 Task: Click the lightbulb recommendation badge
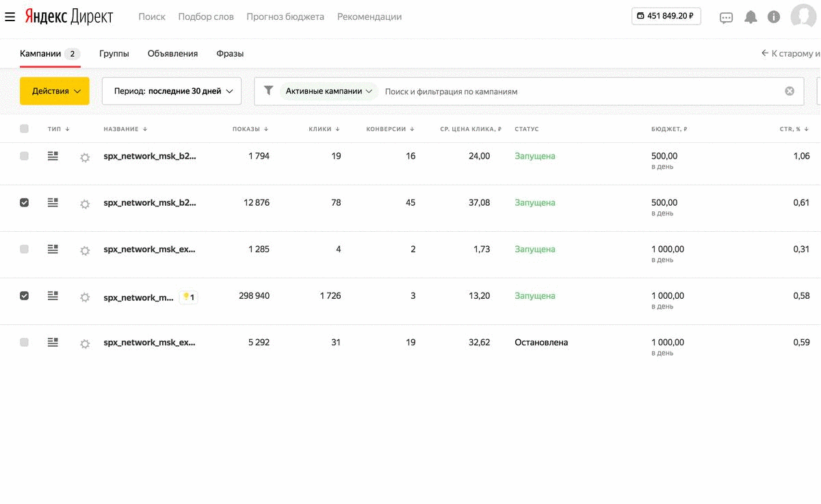pos(188,297)
